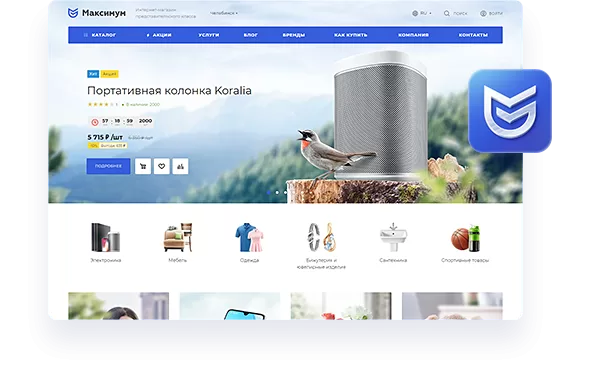Screen dimensions: 600x368
Task: Open the banner thumbnail with flowers
Action: point(341,306)
